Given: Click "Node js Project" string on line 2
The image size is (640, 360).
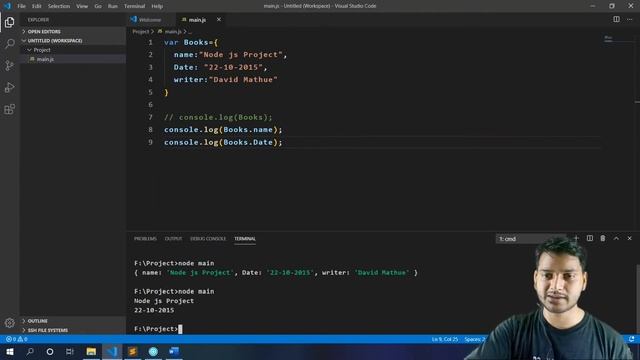Looking at the screenshot, I should (x=241, y=55).
